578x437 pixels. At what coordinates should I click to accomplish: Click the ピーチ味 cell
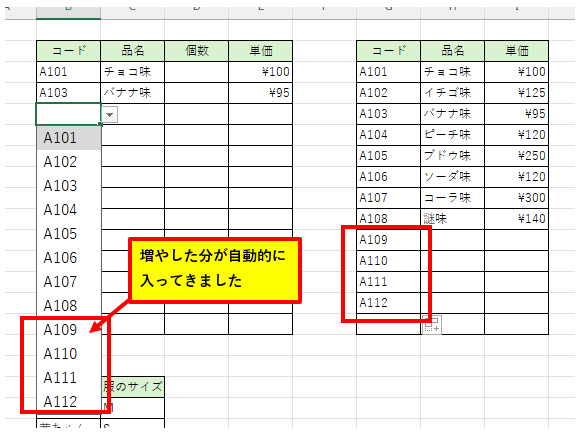453,135
